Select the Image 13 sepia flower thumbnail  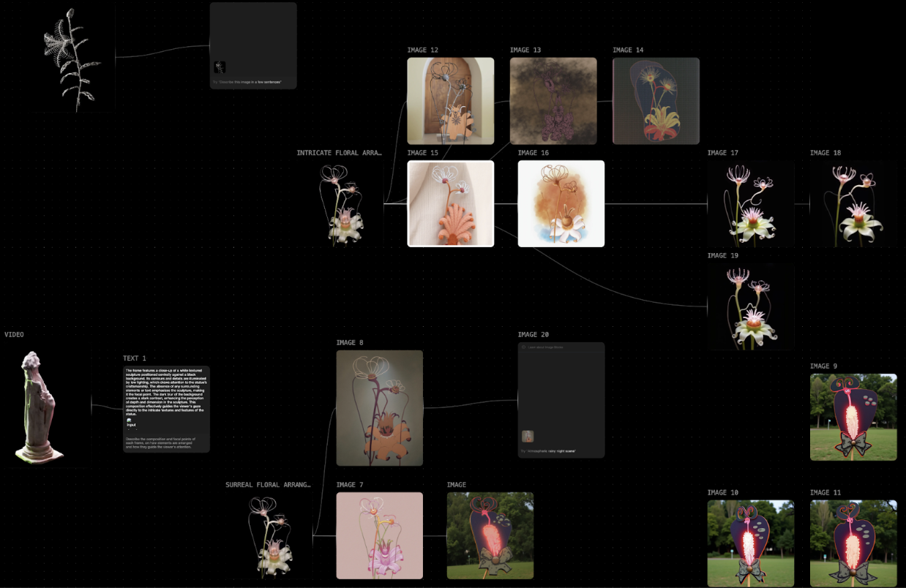click(x=553, y=101)
